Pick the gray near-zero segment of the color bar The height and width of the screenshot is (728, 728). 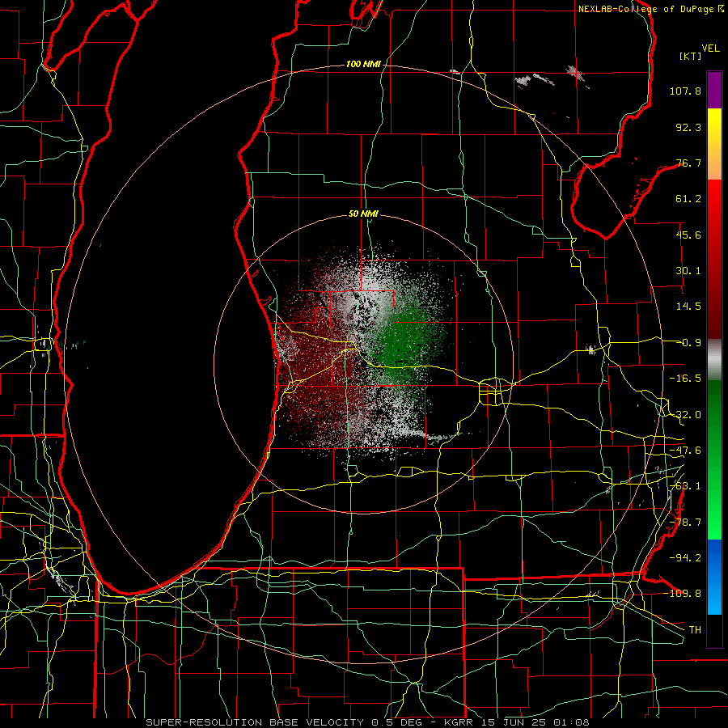click(714, 360)
